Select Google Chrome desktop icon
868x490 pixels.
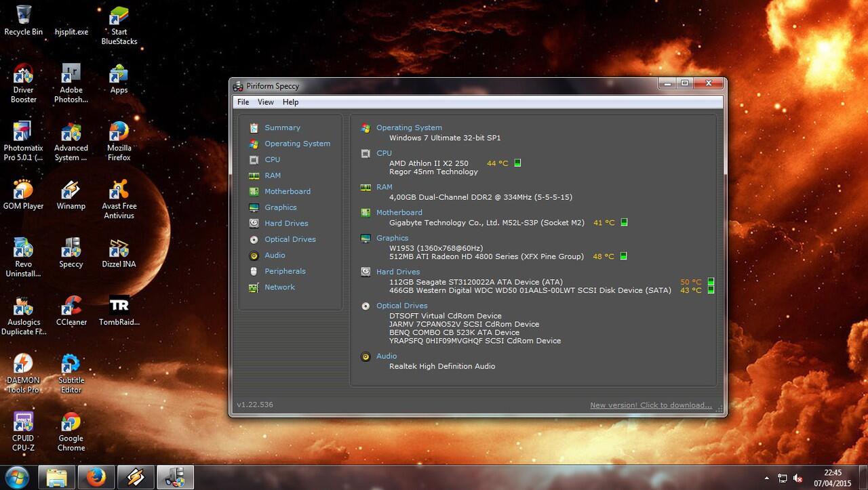pyautogui.click(x=71, y=432)
